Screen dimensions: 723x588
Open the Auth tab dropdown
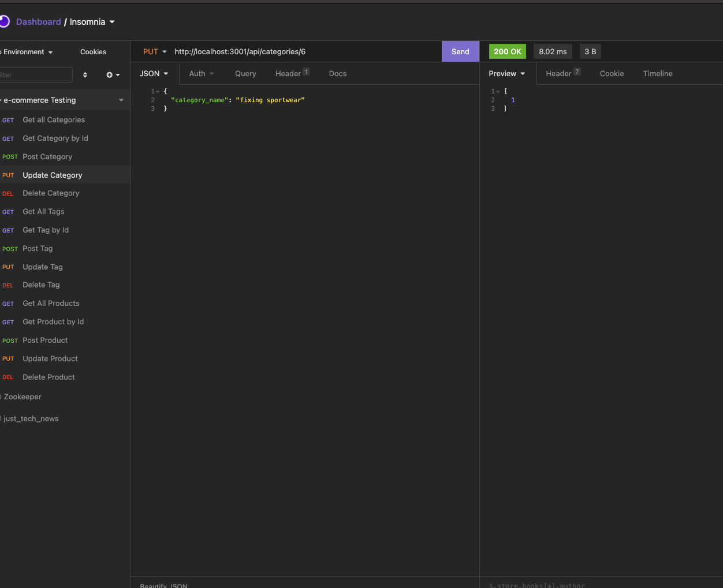tap(202, 74)
